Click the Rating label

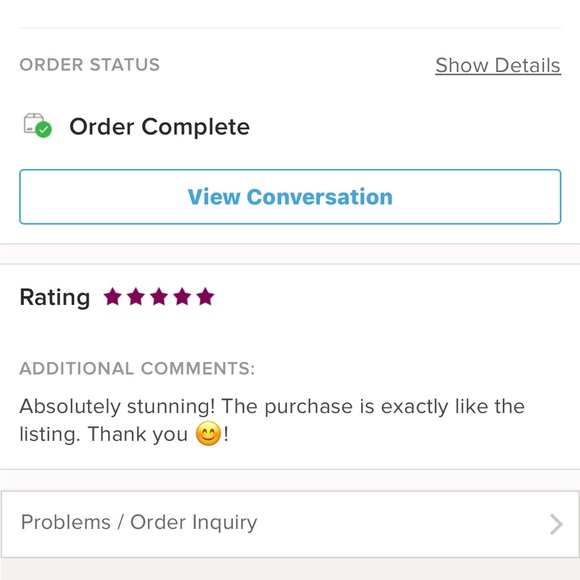coord(55,297)
